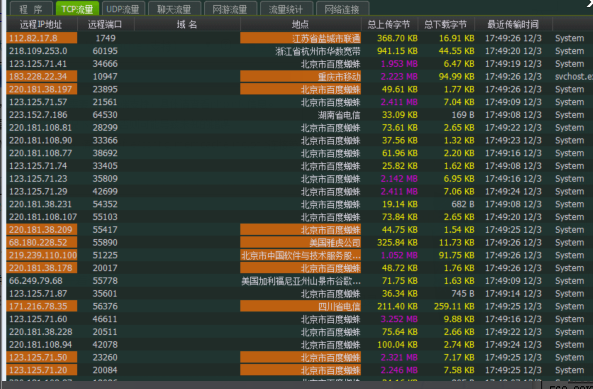Select IP address 220.181.38.231
The image size is (593, 389).
pos(40,204)
